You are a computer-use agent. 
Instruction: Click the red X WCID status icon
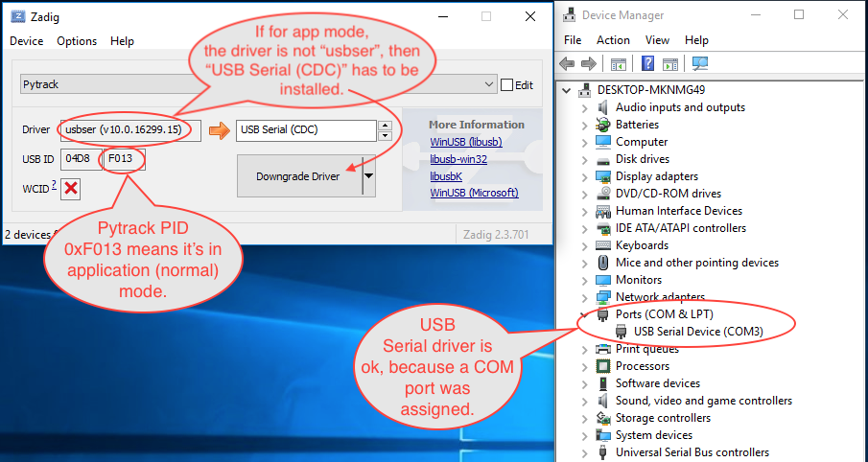[70, 189]
